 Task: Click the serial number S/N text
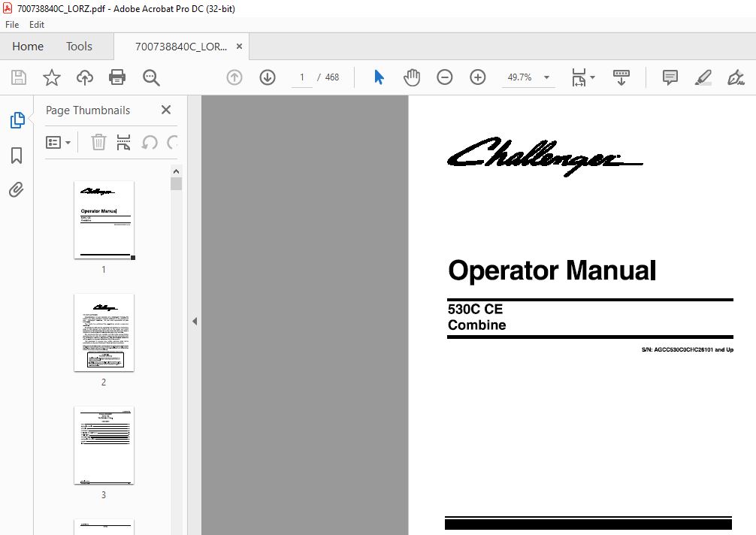click(x=687, y=350)
